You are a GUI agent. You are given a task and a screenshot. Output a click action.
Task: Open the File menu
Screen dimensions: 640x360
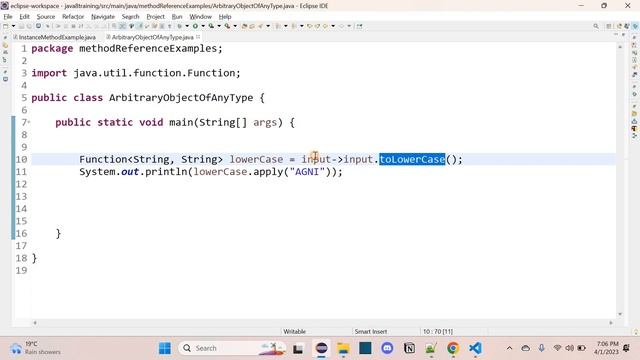(8, 17)
